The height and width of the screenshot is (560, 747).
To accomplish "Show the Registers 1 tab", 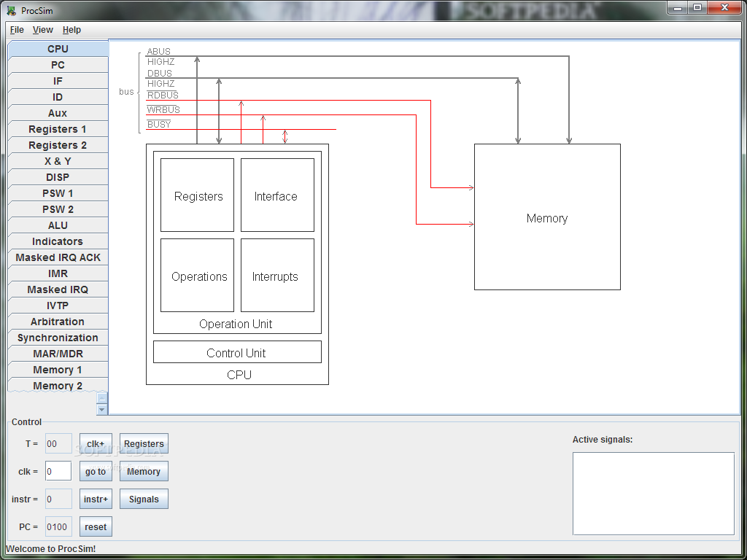I will pos(58,129).
